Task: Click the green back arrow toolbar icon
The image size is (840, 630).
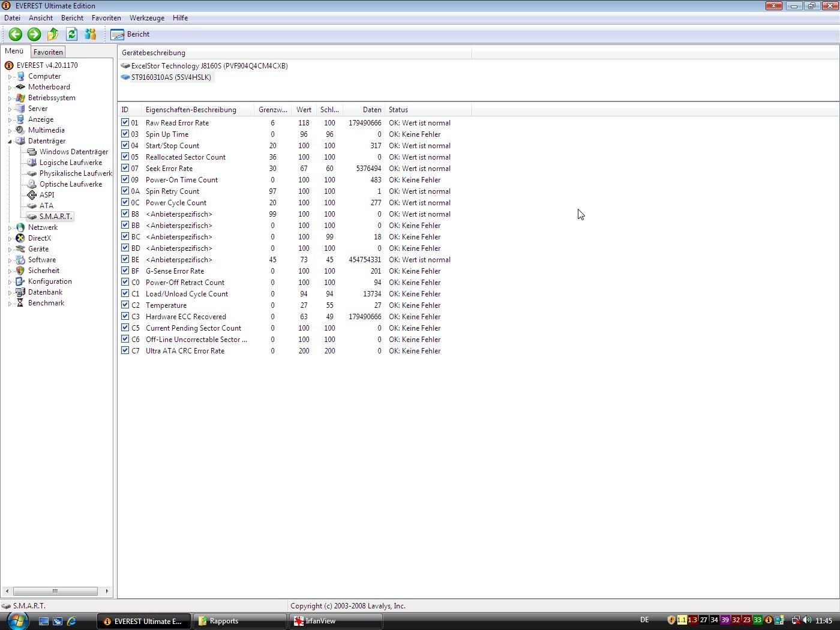Action: [16, 34]
